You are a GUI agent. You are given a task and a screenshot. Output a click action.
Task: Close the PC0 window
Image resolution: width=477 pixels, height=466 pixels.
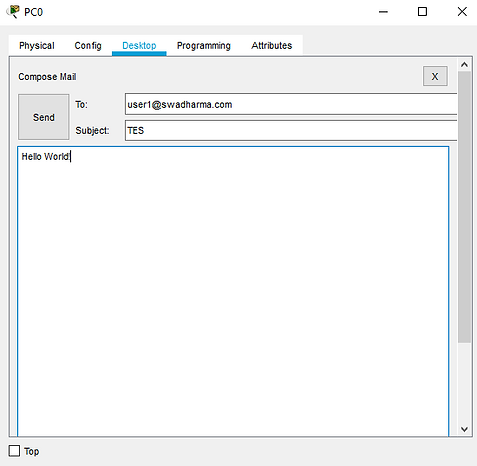pos(462,12)
